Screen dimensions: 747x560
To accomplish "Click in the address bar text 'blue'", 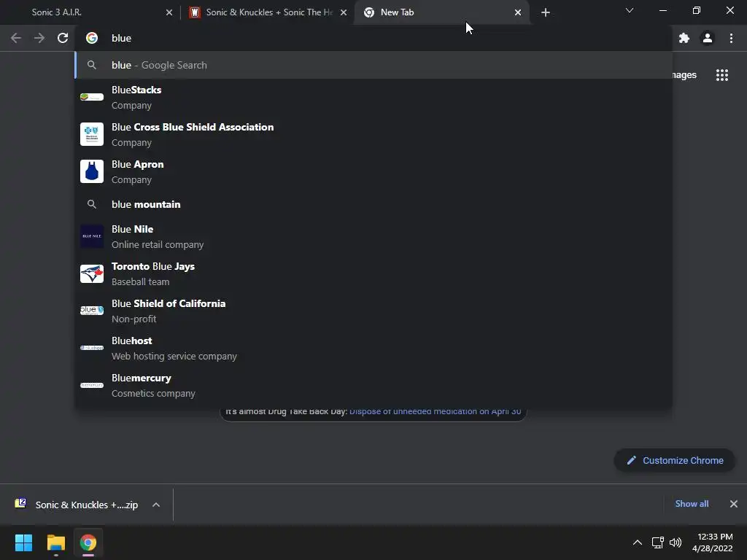I will tap(122, 38).
